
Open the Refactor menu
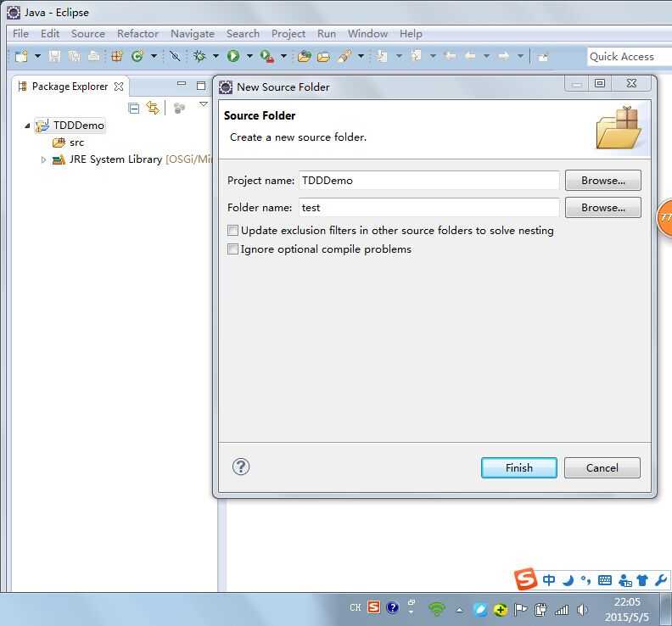[137, 33]
